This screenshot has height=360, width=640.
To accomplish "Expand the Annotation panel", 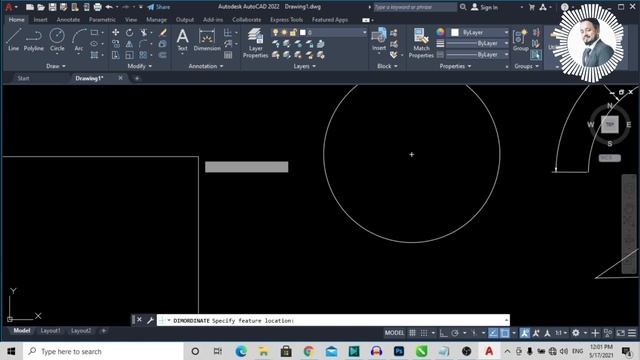I will 206,66.
